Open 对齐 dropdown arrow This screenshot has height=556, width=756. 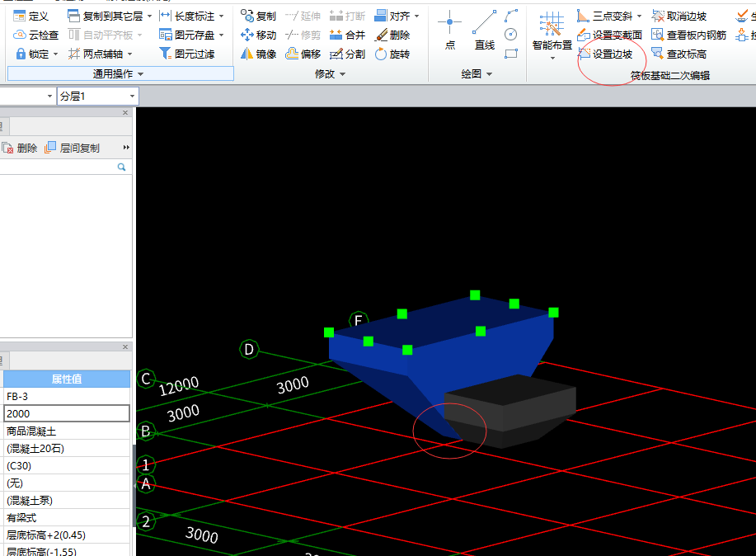click(416, 16)
